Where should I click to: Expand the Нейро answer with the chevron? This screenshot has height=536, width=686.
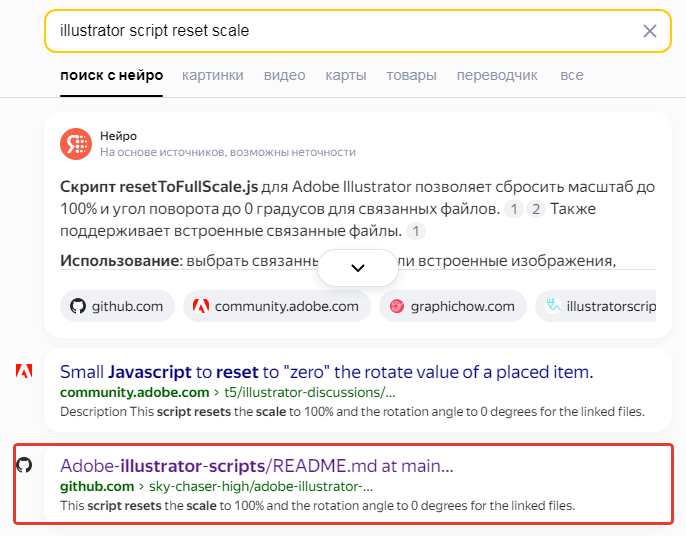358,268
